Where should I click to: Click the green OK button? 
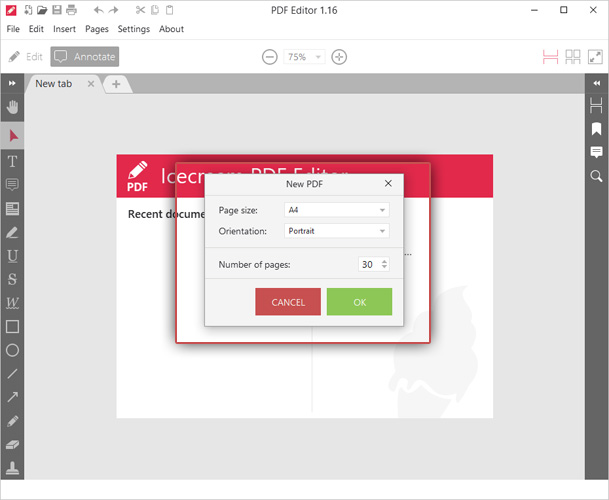[360, 302]
